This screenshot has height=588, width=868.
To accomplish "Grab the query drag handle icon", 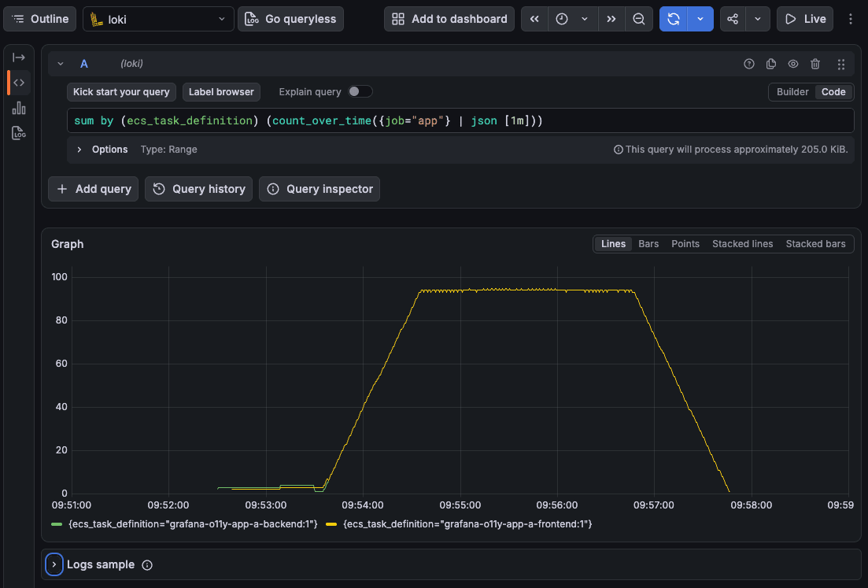I will point(841,65).
